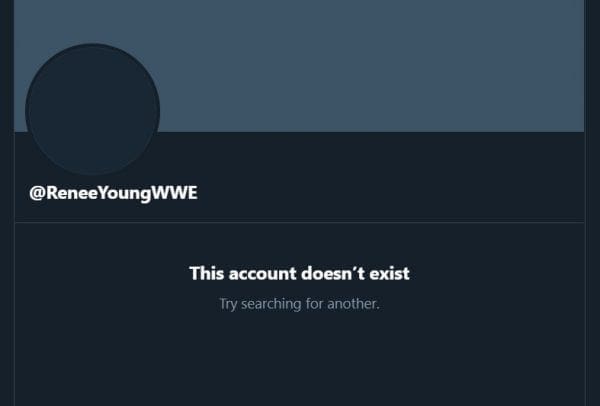Select the @ReneeYoungWWE handle text
The width and height of the screenshot is (600, 406).
[x=113, y=193]
